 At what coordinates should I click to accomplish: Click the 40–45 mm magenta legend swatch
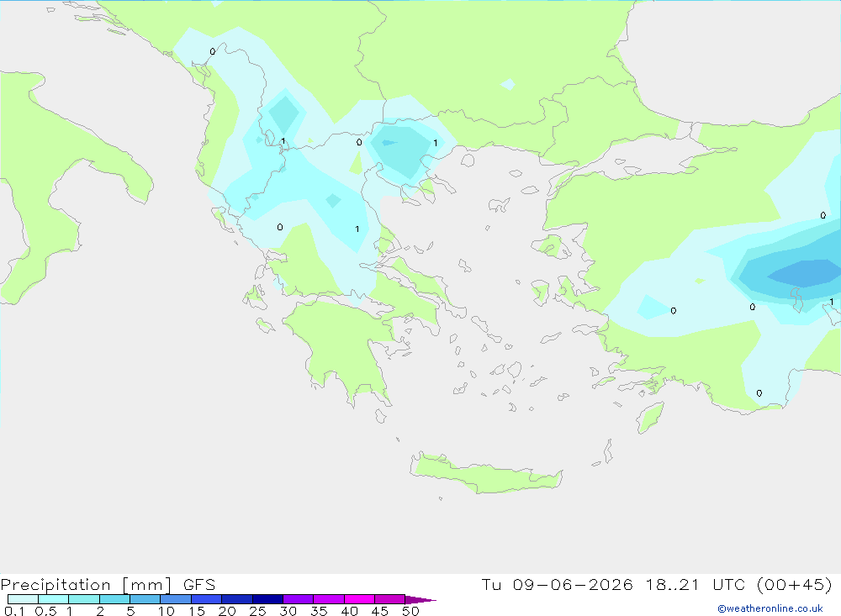point(359,599)
